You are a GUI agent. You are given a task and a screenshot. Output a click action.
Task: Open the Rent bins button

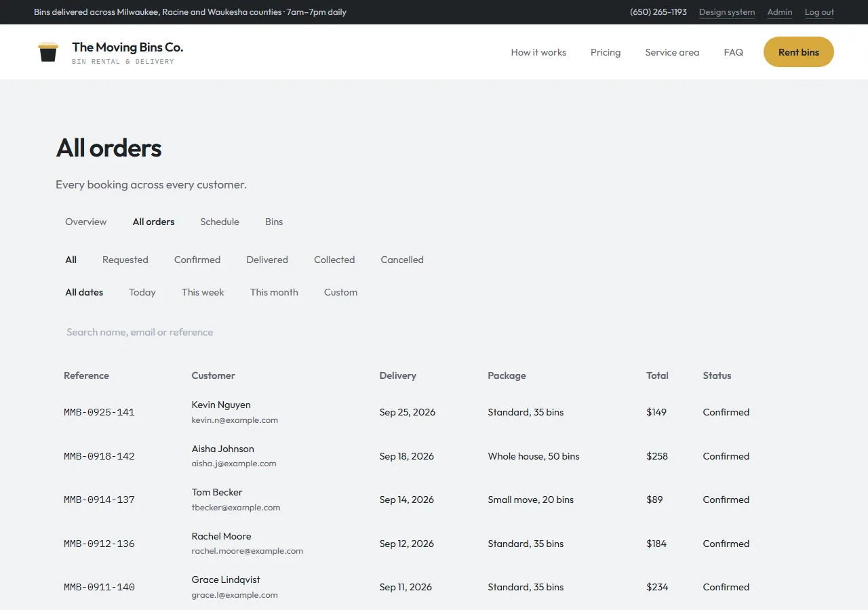click(798, 52)
